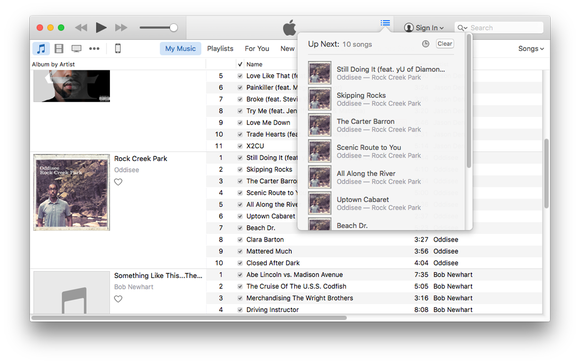The width and height of the screenshot is (580, 363).
Task: Skip to previous track with rewind icon
Action: 81,27
